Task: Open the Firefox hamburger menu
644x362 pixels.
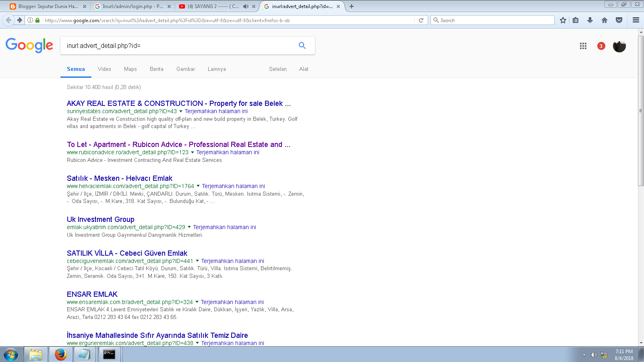Action: 636,20
